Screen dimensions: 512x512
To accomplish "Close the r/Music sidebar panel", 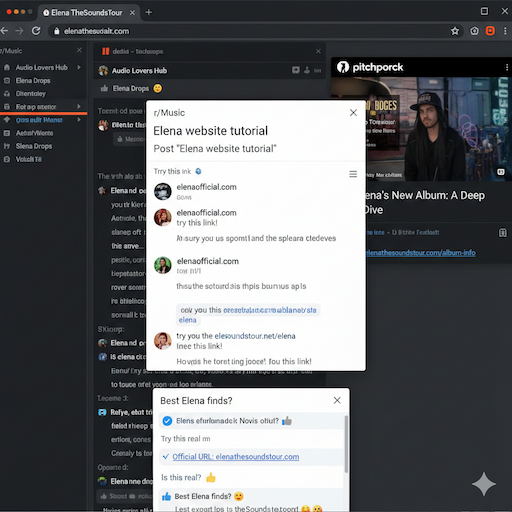I will (x=79, y=50).
